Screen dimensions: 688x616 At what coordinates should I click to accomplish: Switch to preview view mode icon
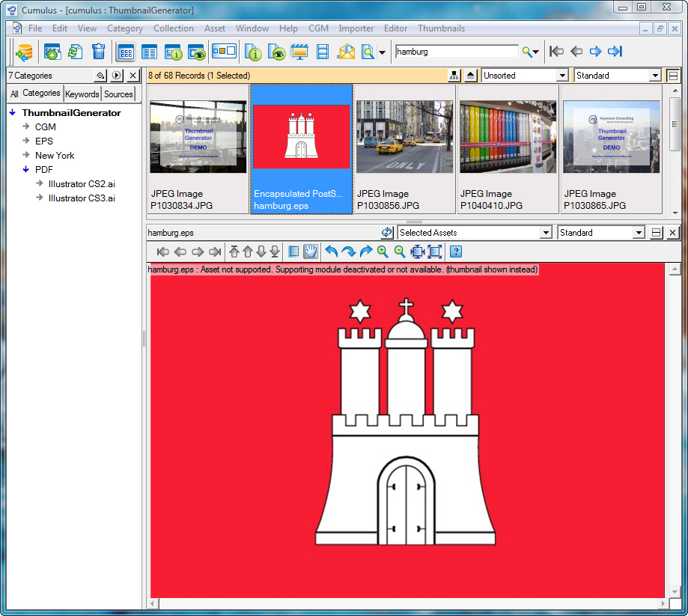point(196,52)
